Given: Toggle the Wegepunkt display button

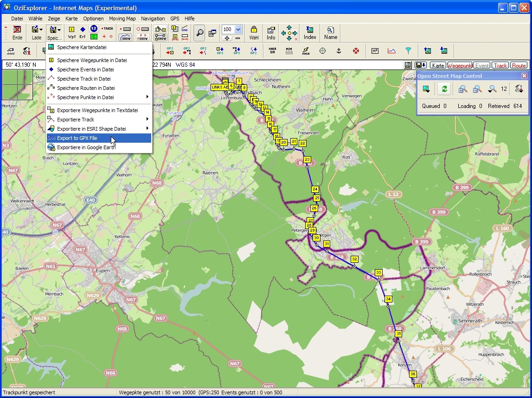Looking at the screenshot, I should click(x=459, y=65).
